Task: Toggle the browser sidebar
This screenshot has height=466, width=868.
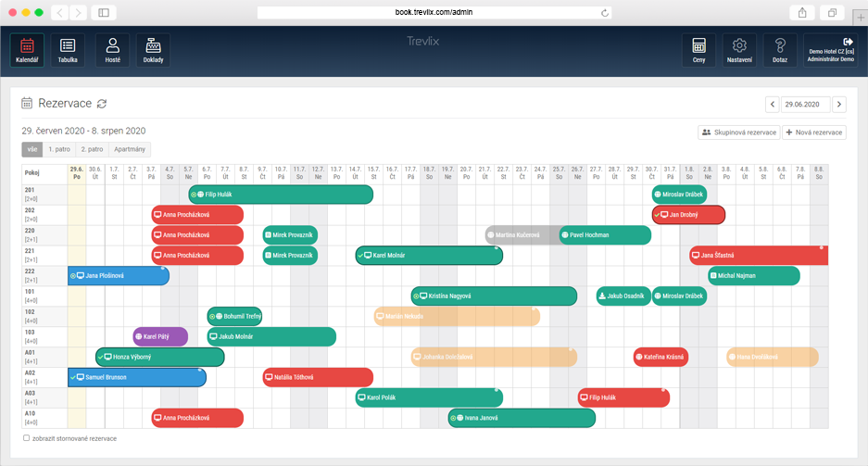Action: tap(104, 12)
